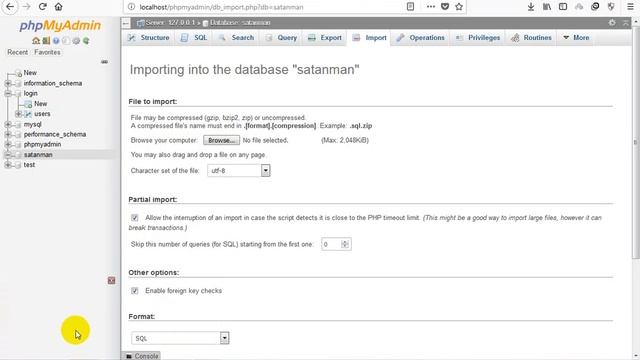640x360 pixels.
Task: Click New under the login database
Action: click(x=40, y=104)
